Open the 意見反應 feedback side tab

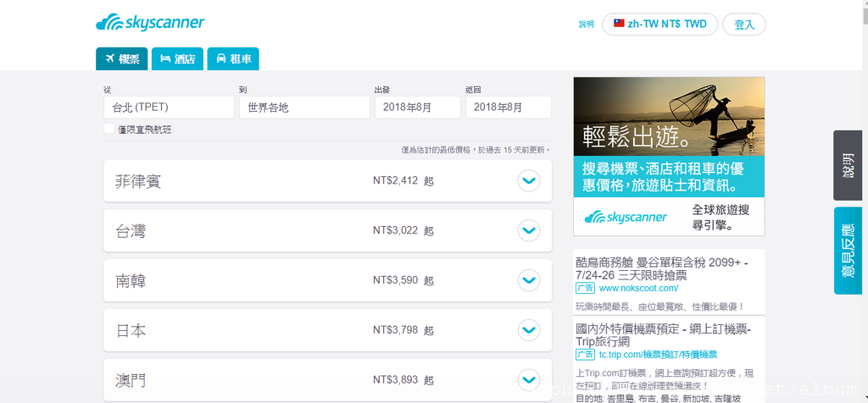click(849, 250)
